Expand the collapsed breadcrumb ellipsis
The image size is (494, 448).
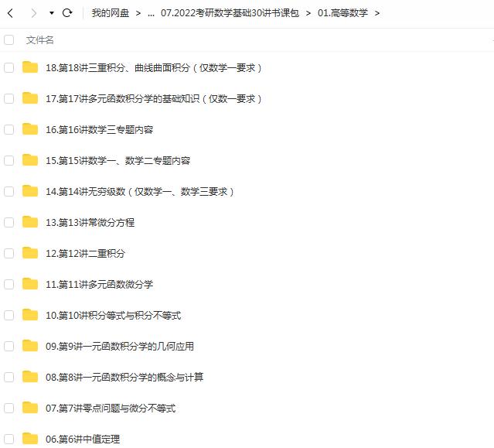coord(151,13)
